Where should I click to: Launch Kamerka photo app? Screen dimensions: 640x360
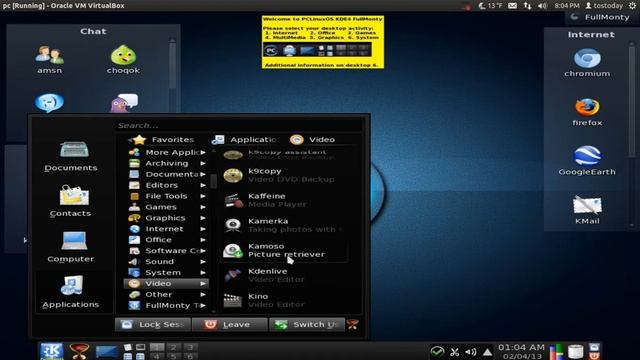click(x=284, y=225)
